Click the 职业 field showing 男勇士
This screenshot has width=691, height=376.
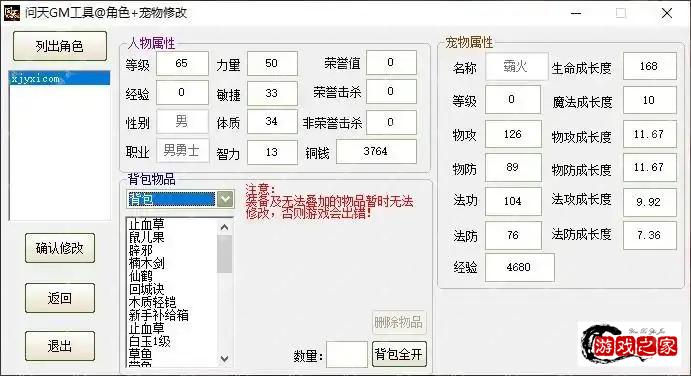click(182, 151)
